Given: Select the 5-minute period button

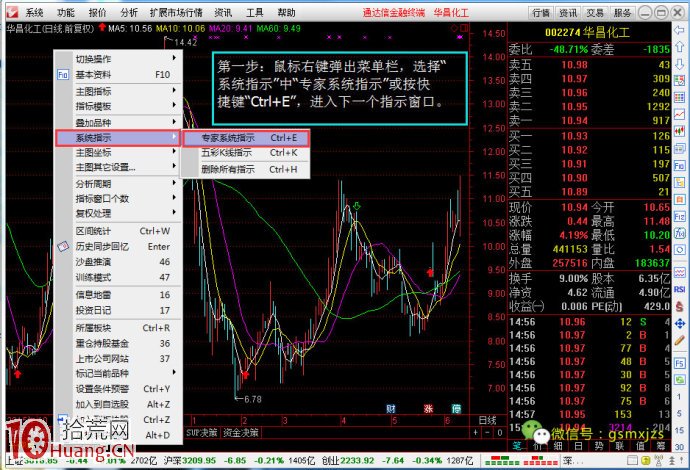Looking at the screenshot, I should pyautogui.click(x=679, y=414).
